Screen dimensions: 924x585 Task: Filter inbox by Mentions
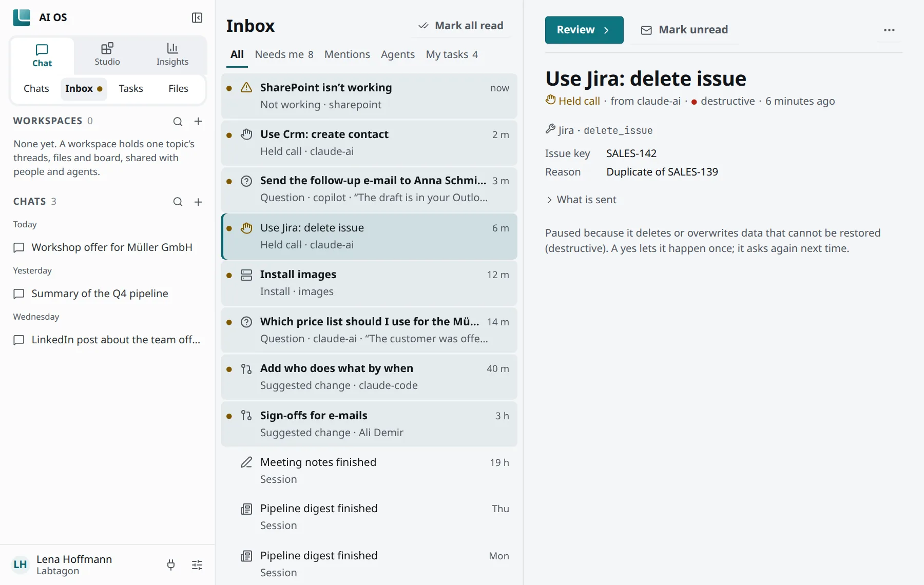(347, 54)
